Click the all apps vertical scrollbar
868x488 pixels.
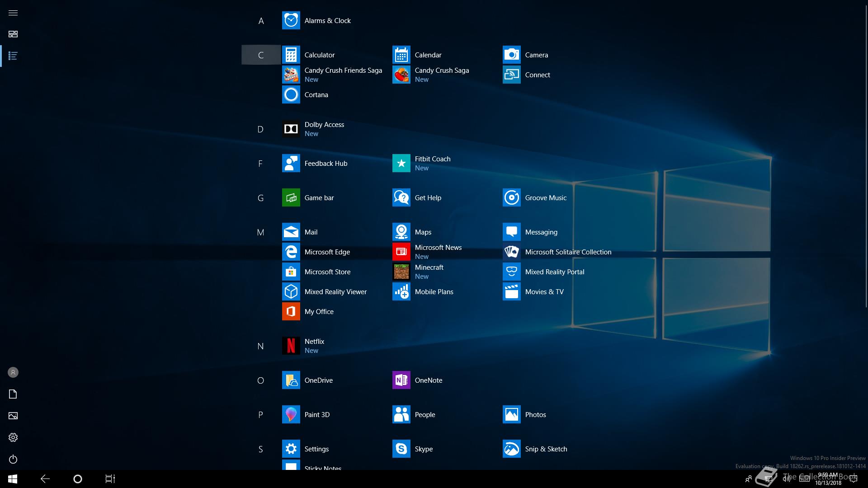[x=866, y=156]
